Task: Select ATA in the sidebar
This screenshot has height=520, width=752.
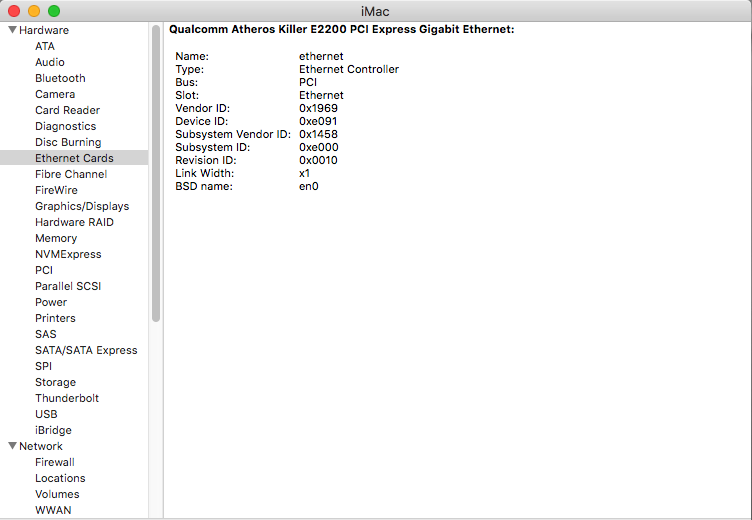Action: click(x=45, y=46)
